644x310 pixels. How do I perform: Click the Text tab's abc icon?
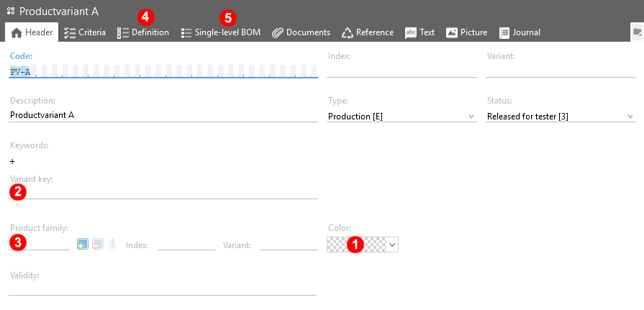[x=411, y=32]
